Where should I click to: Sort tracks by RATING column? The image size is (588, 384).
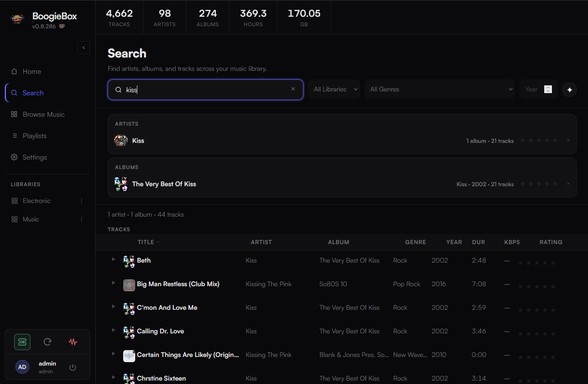(551, 242)
